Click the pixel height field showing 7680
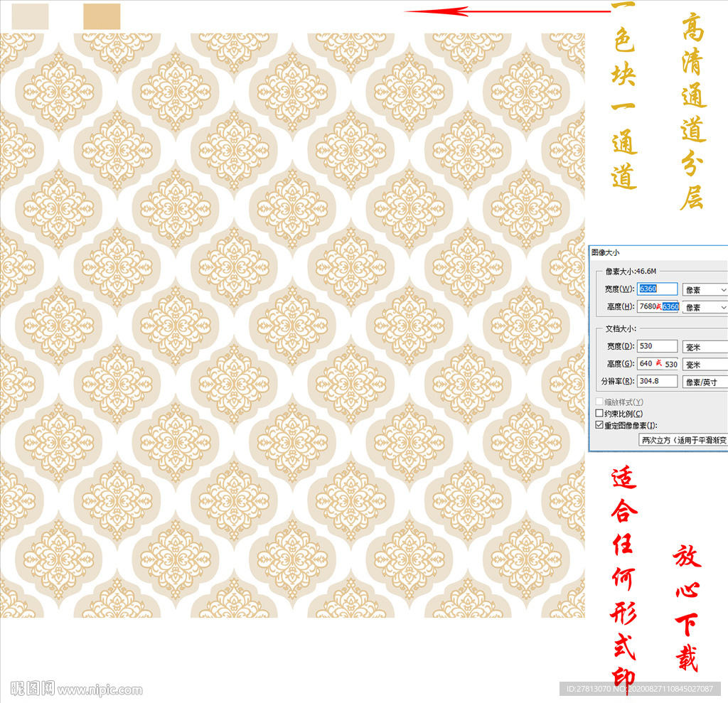The height and width of the screenshot is (703, 728). coord(658,306)
